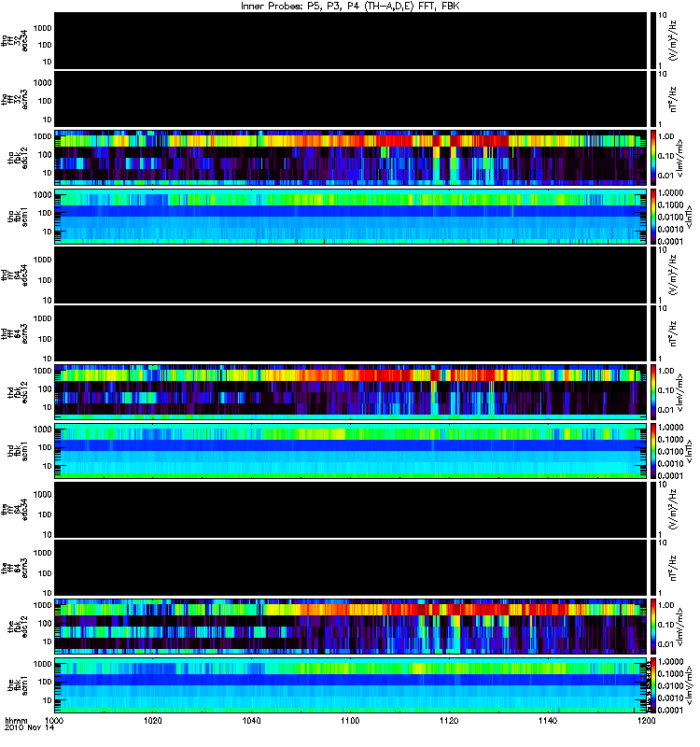Viewport: 700px width, 747px height.
Task: Select the tha fbk edc12 spectrogram panel
Action: click(351, 157)
